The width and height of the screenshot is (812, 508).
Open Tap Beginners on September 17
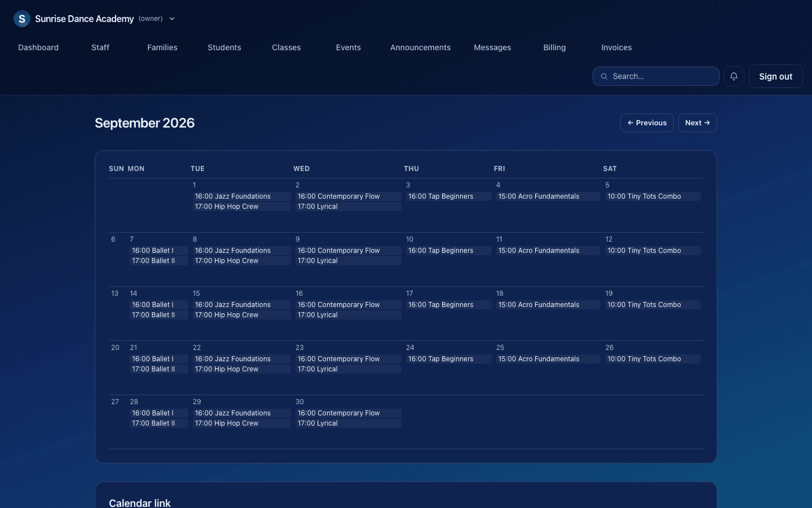pos(449,305)
